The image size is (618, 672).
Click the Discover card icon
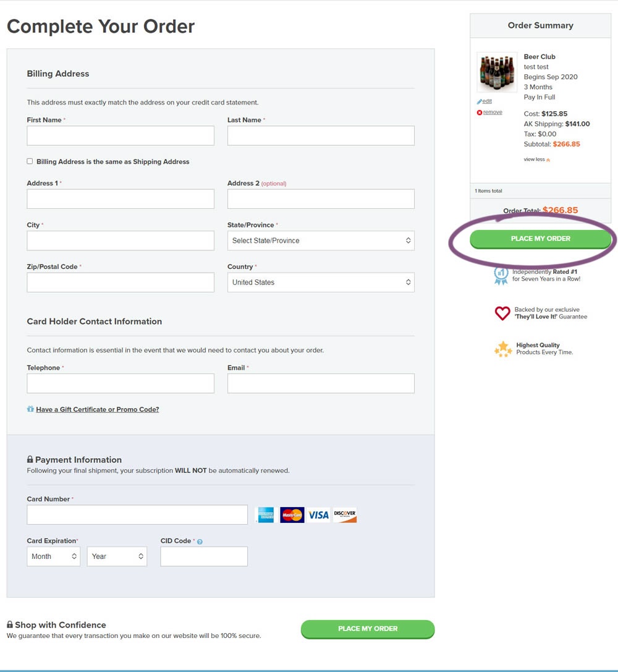pos(345,514)
